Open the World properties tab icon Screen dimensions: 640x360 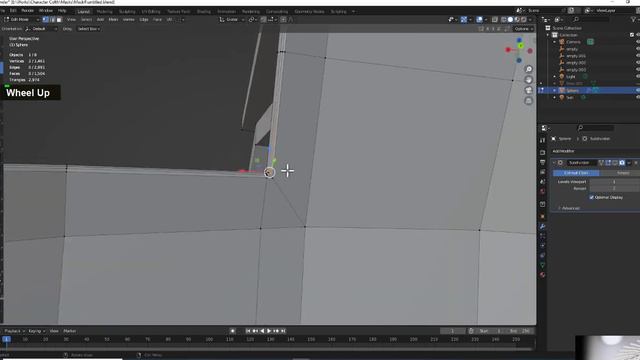(542, 191)
